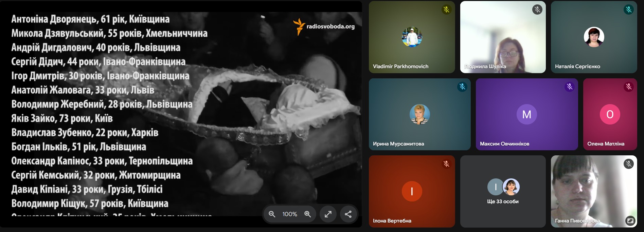Click the 100% zoom level indicator
The height and width of the screenshot is (232, 644).
tap(290, 214)
